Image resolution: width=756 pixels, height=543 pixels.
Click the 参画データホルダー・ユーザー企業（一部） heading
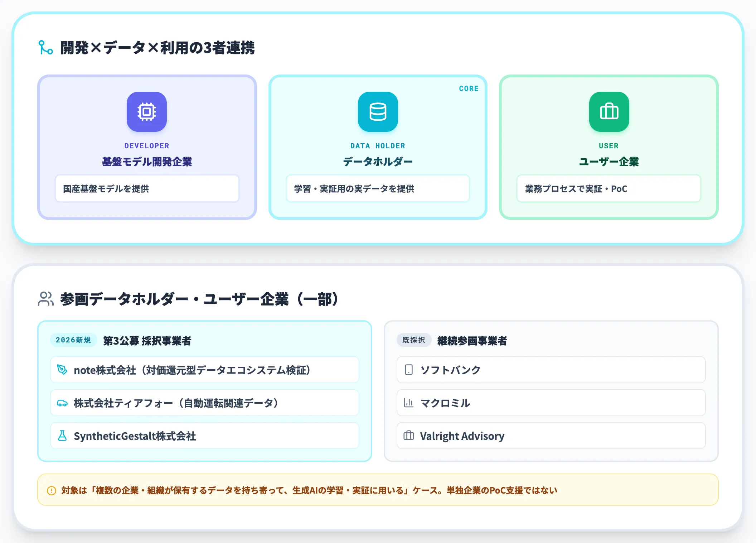[199, 299]
